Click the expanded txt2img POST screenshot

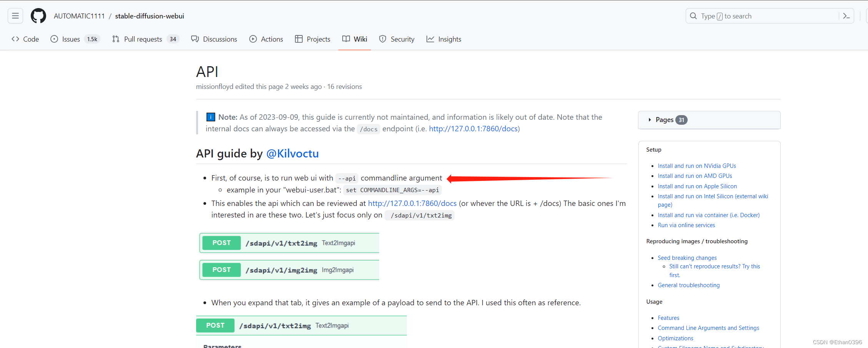pos(302,332)
